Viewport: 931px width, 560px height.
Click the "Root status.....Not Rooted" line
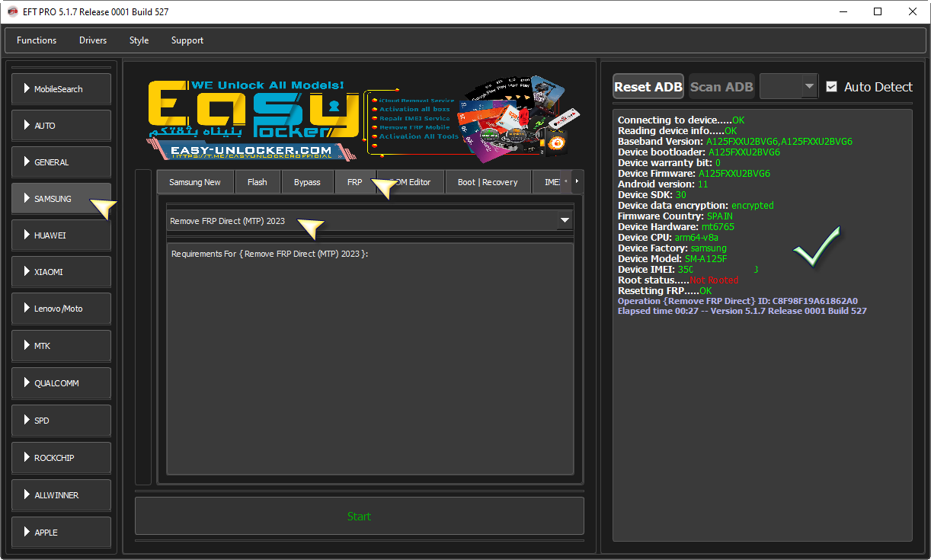(x=678, y=280)
